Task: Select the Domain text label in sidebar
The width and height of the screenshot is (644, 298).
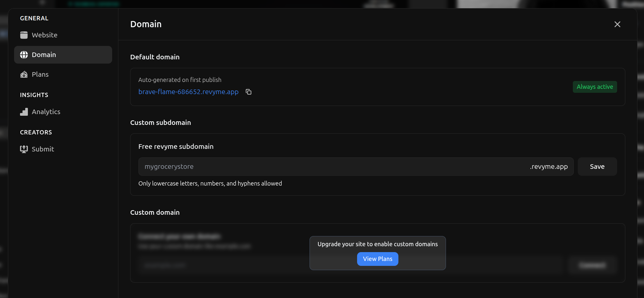Action: click(44, 55)
